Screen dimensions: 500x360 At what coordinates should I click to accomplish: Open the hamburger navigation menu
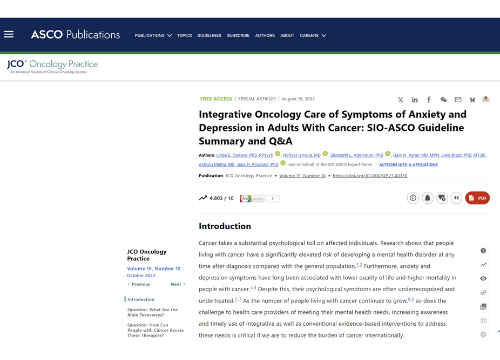point(9,34)
